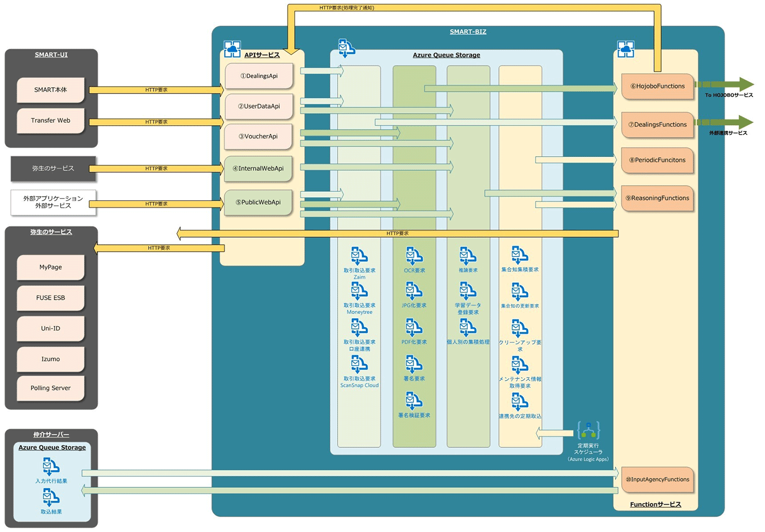Select the 推論要求 queue icon
The image size is (765, 532).
[468, 256]
